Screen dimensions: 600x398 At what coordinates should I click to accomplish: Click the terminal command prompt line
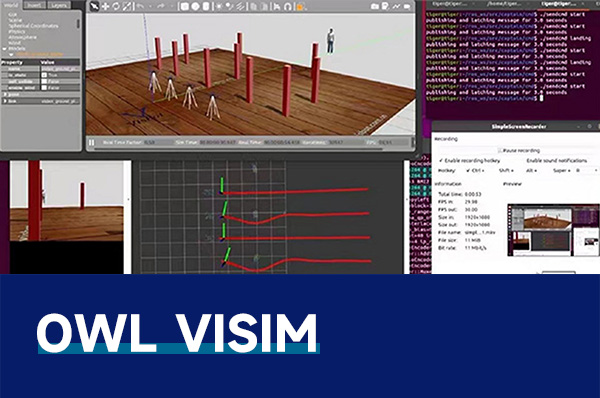tap(484, 98)
